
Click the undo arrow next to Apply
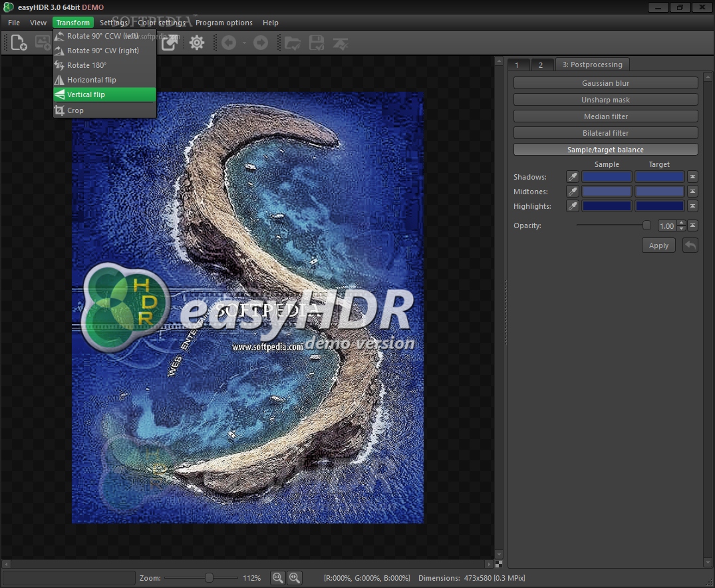[690, 245]
